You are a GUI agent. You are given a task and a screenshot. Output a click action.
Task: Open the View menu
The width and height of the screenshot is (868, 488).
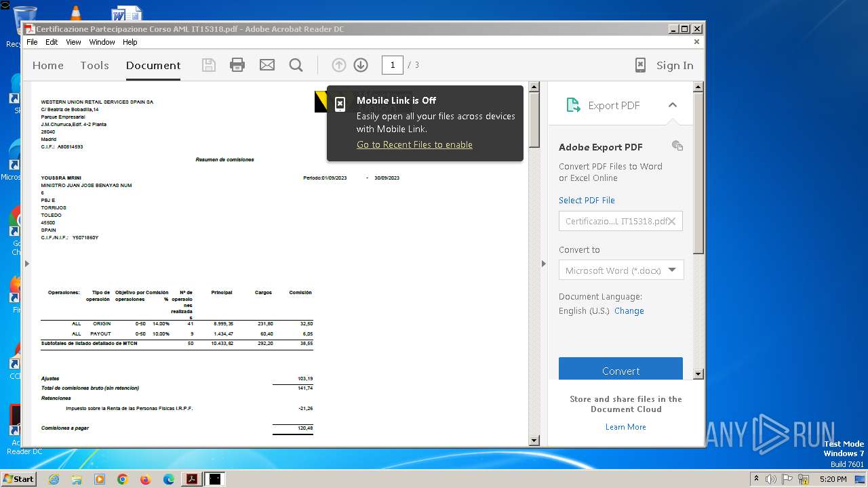(73, 42)
